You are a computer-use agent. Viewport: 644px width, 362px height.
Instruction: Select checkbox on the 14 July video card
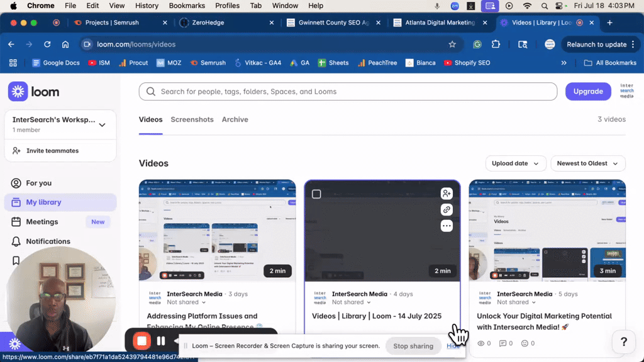tap(316, 194)
